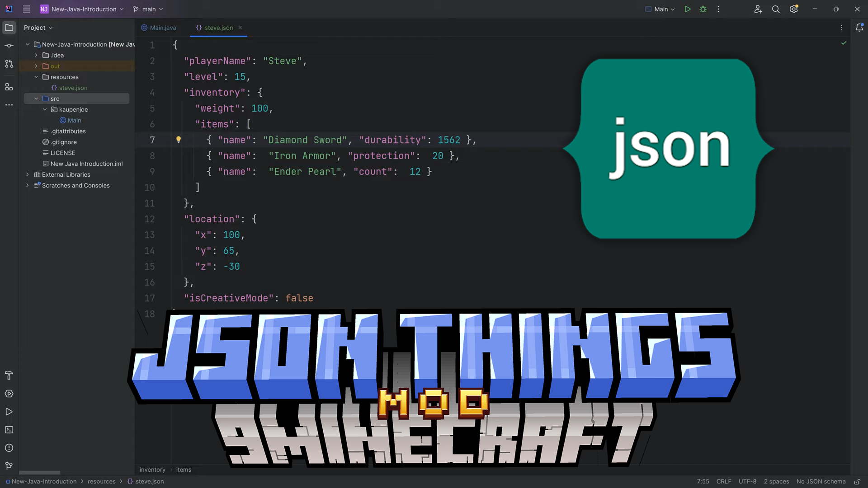Open Search Everywhere magnifier
Screen dimensions: 868x488
pyautogui.click(x=776, y=9)
